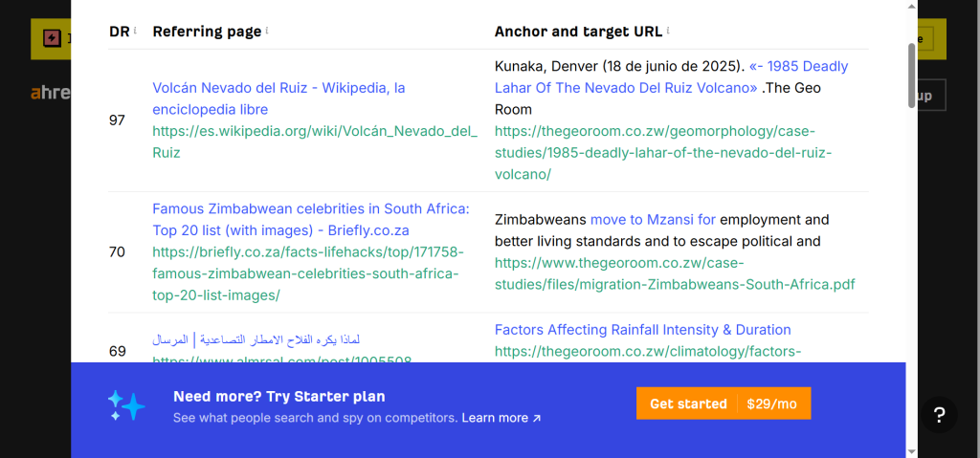Click the scrollbar up arrow
This screenshot has height=458, width=980.
pos(912,8)
